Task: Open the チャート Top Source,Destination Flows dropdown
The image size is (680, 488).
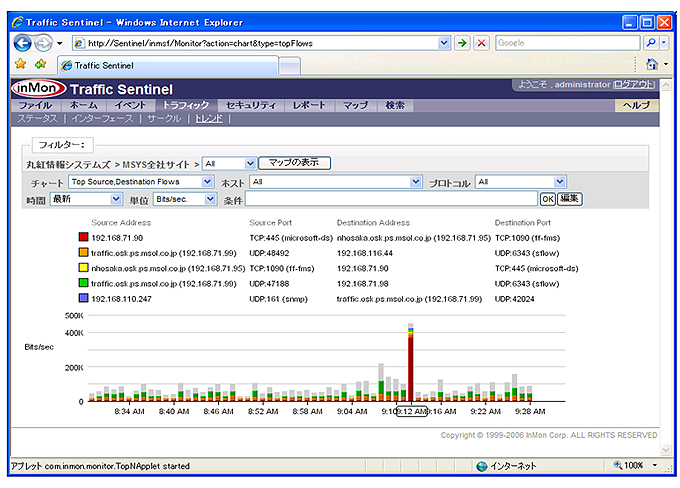Action: [141, 182]
